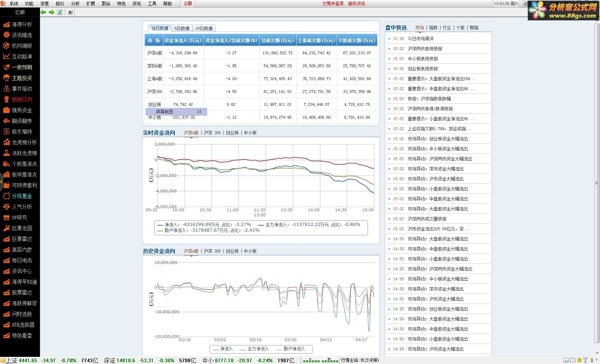This screenshot has width=600, height=364.
Task: Select 分级基金 in the sidebar
Action: click(18, 196)
